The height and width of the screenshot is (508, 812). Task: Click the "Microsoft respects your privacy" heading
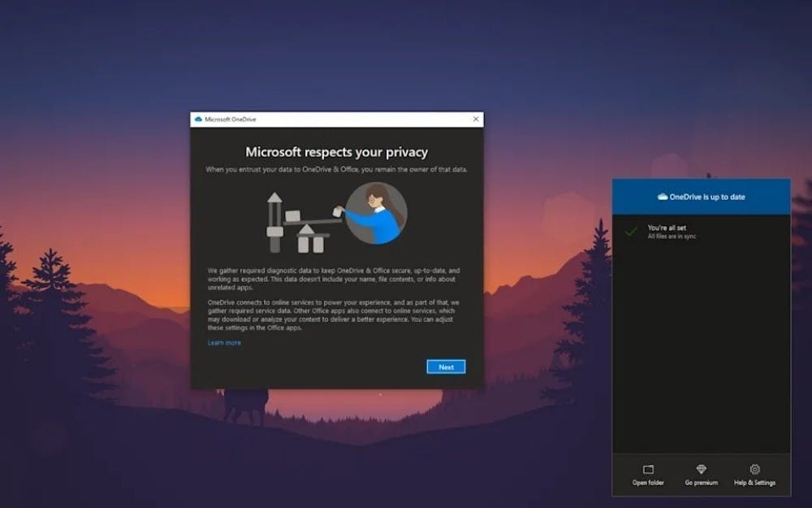[336, 152]
